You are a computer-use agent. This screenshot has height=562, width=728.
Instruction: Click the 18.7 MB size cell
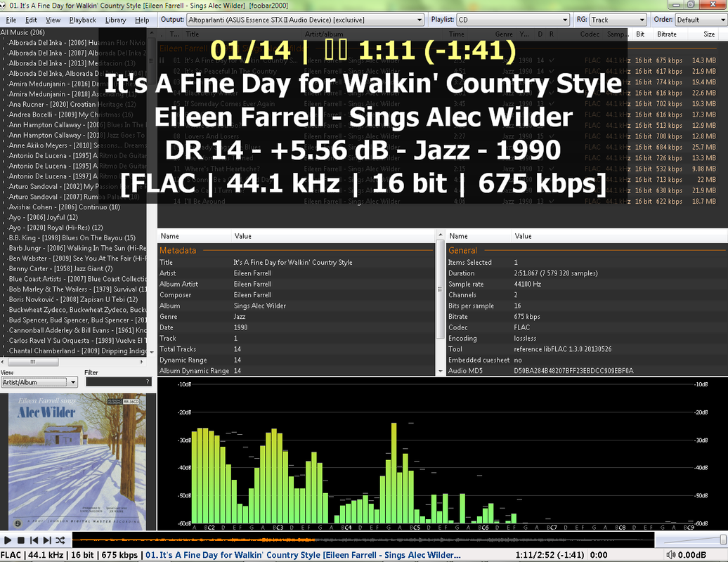point(704,202)
